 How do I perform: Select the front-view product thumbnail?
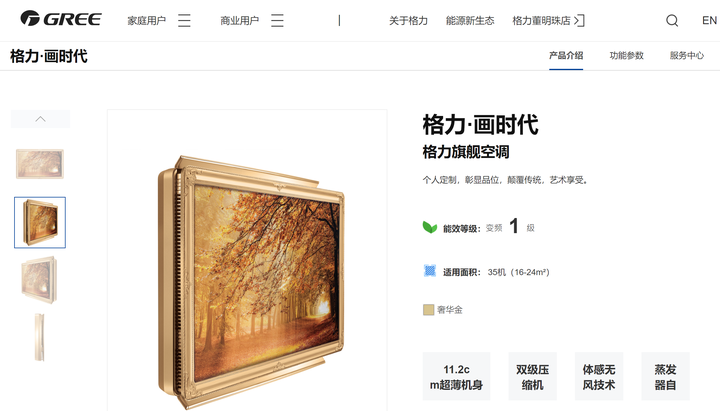40,164
